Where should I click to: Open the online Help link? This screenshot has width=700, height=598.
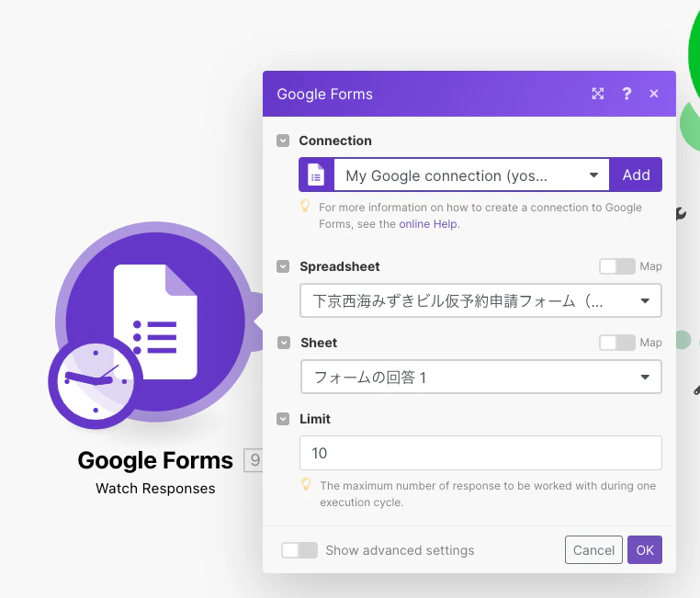428,224
